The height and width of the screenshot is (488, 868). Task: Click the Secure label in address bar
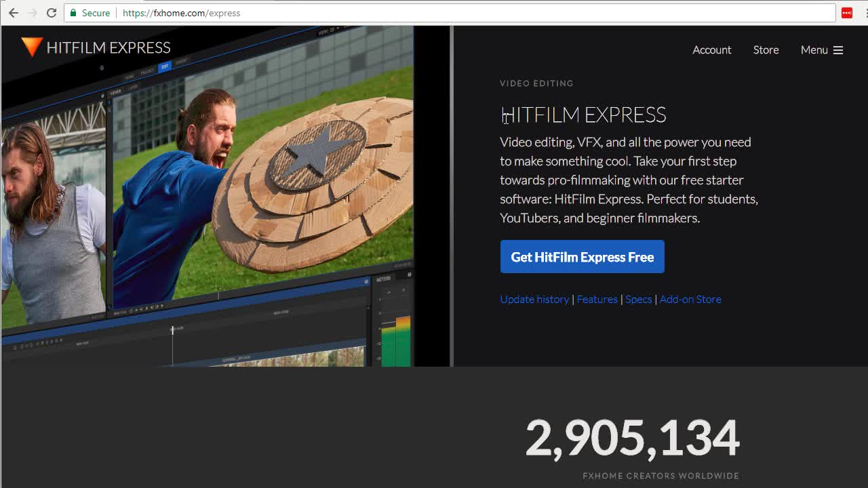pos(96,13)
